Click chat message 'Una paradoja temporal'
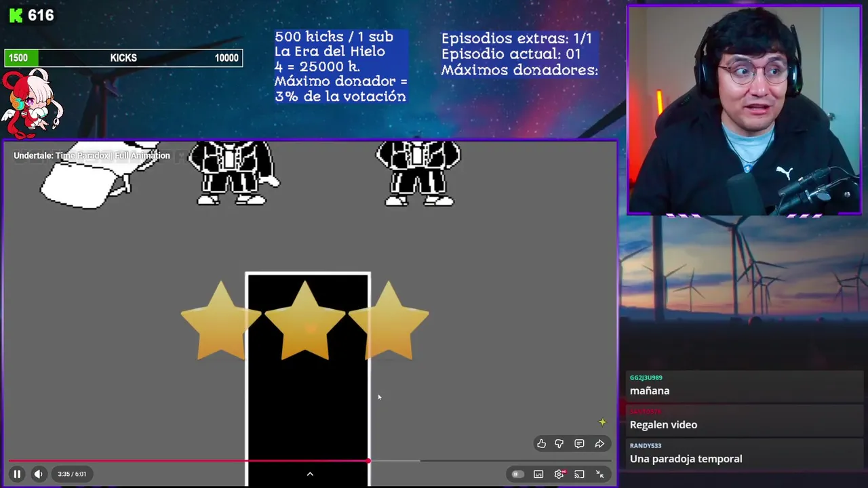Viewport: 868px width, 488px height. 686,459
